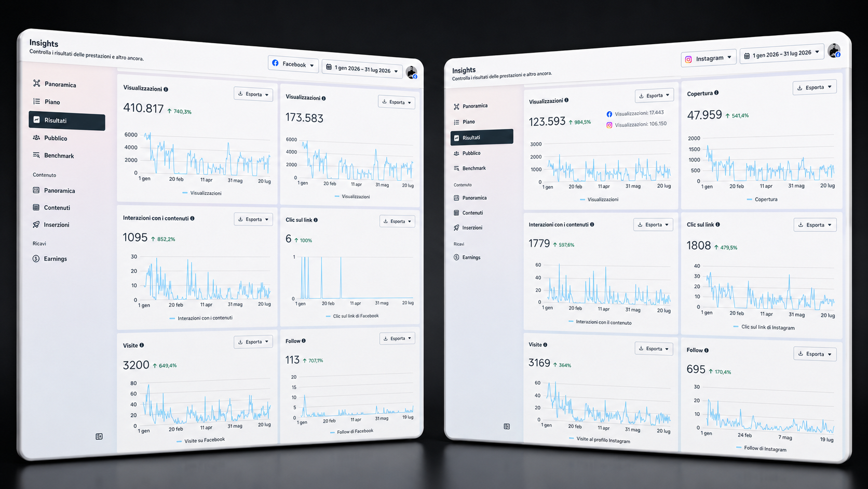This screenshot has height=489, width=868.
Task: Open Pubblico in the Facebook panel sidebar
Action: (x=50, y=138)
